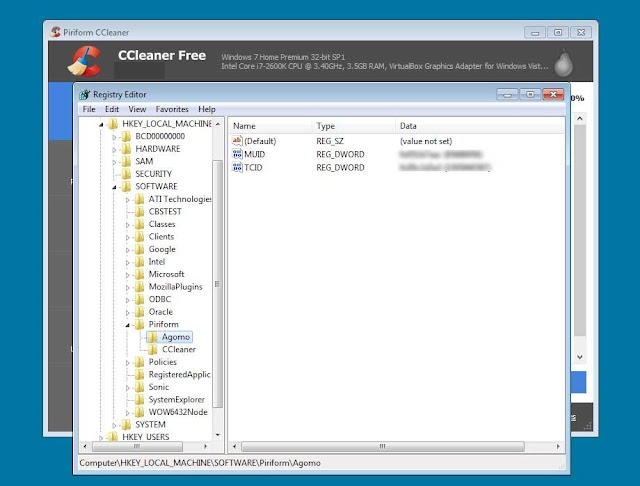Expand the HKEY_USERS key arrow
The width and height of the screenshot is (640, 486).
pos(101,438)
